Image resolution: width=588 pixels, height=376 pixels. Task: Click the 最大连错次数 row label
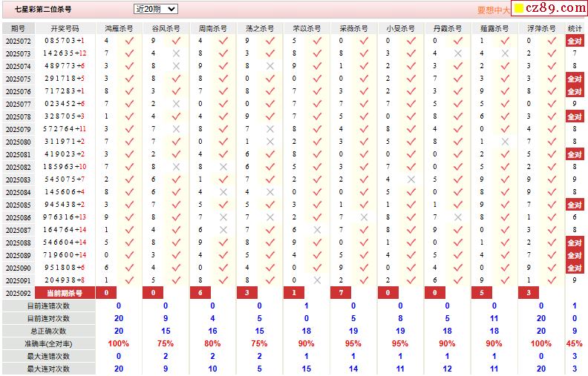pos(48,357)
